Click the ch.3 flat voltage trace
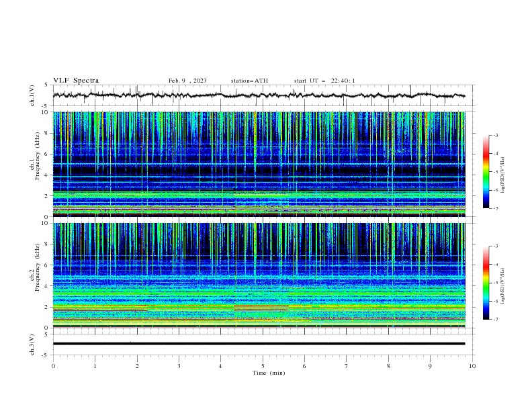532x411 pixels. click(259, 344)
